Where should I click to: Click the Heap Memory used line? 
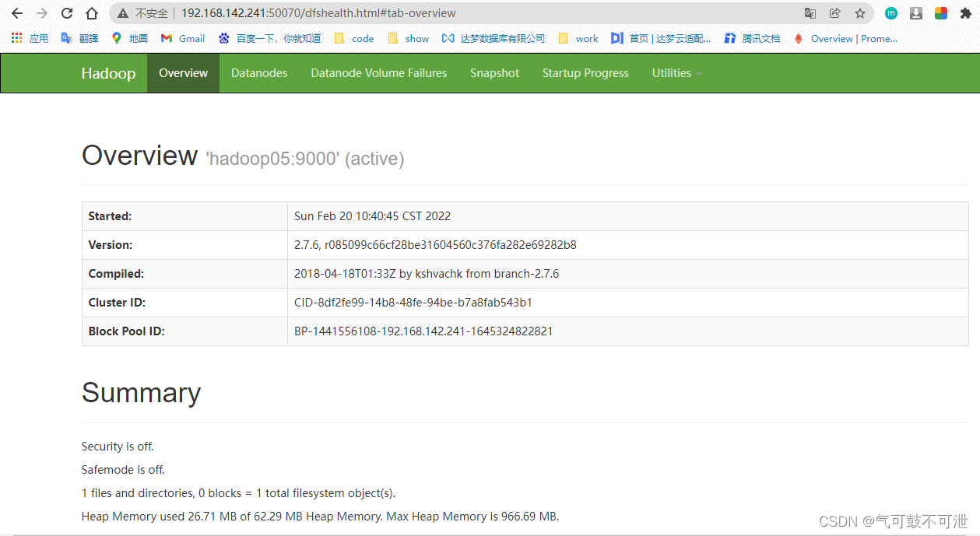coord(320,517)
